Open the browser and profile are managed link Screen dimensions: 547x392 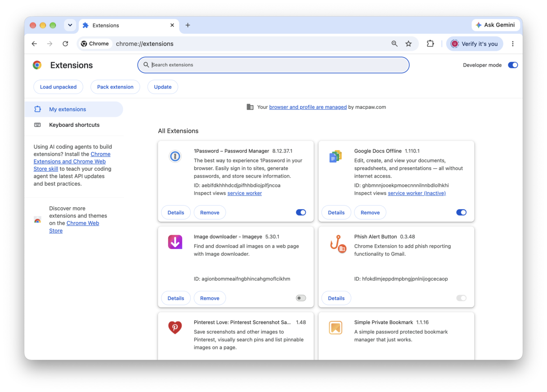308,107
